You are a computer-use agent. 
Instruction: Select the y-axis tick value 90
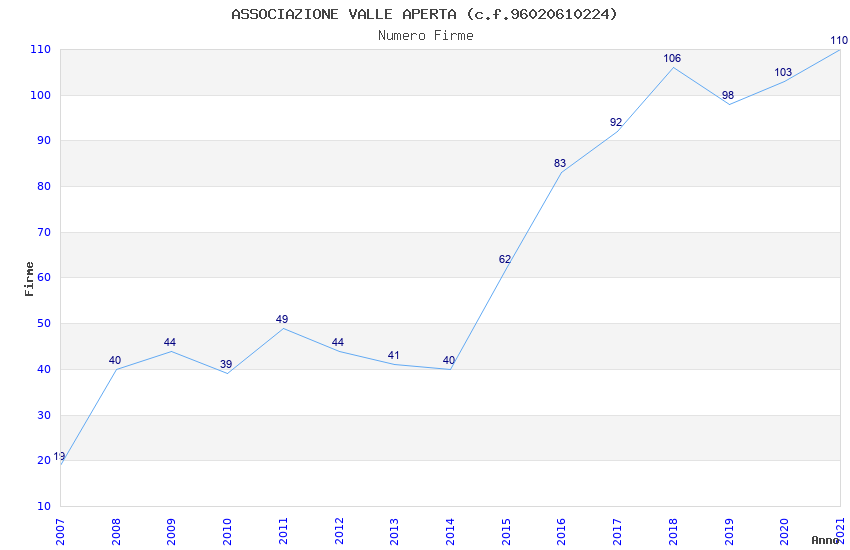(x=44, y=140)
